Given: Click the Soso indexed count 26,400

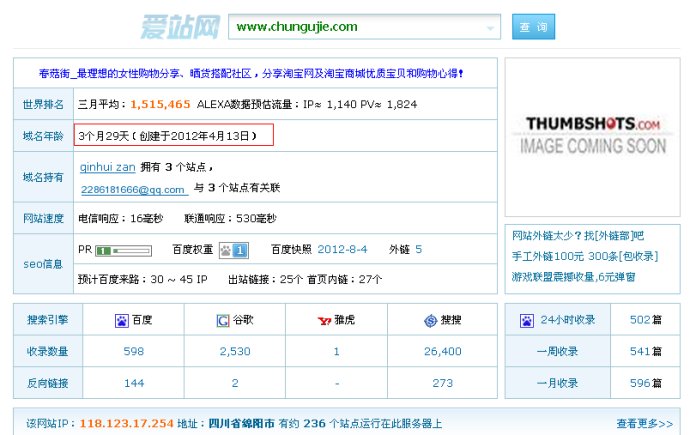Looking at the screenshot, I should click(442, 352).
